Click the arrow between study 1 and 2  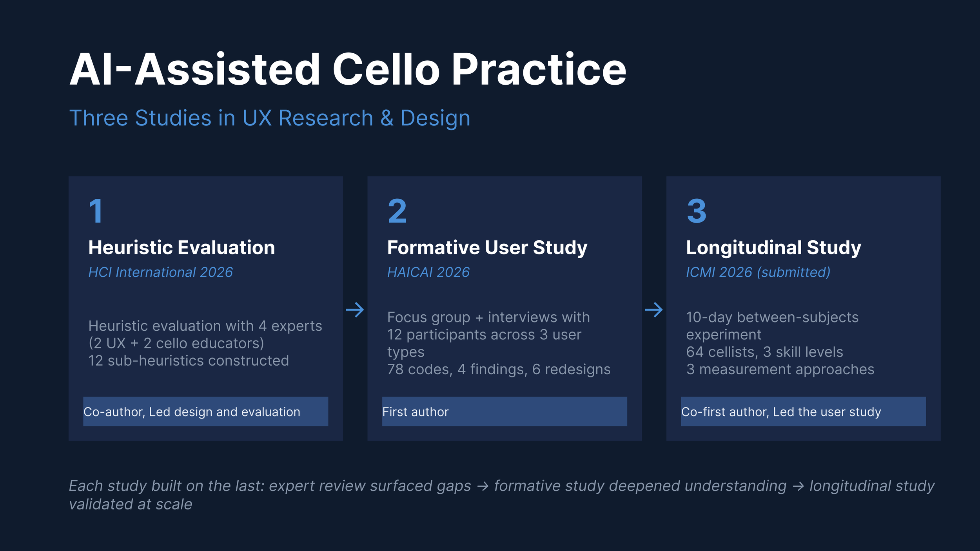coord(355,310)
